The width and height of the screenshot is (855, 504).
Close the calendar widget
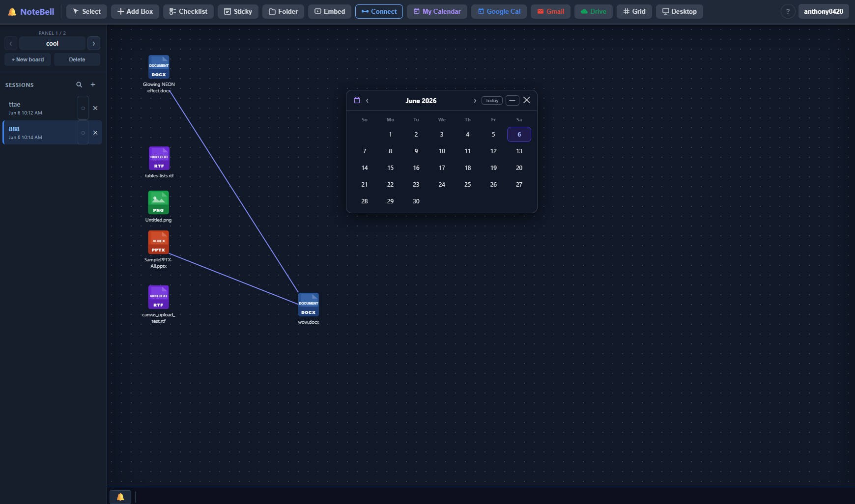click(527, 100)
